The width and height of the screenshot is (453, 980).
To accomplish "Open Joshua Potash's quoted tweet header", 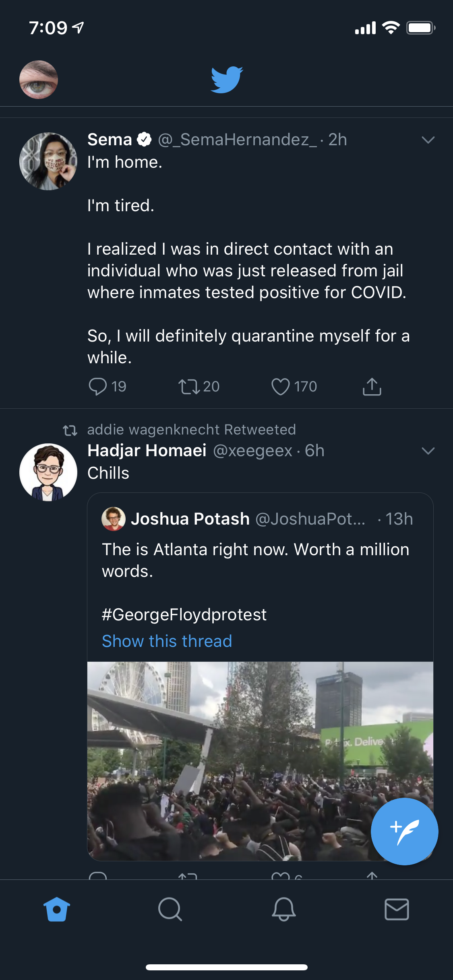I will click(x=189, y=519).
